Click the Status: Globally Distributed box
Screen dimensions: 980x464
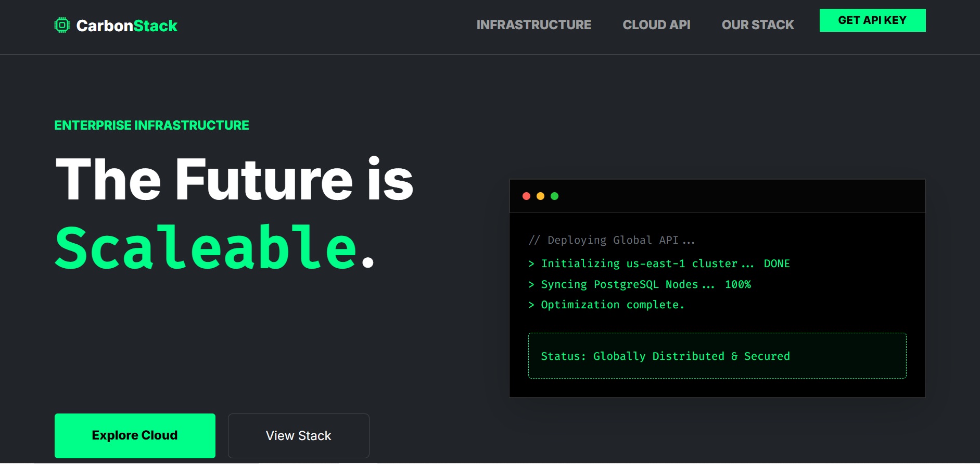(x=717, y=356)
